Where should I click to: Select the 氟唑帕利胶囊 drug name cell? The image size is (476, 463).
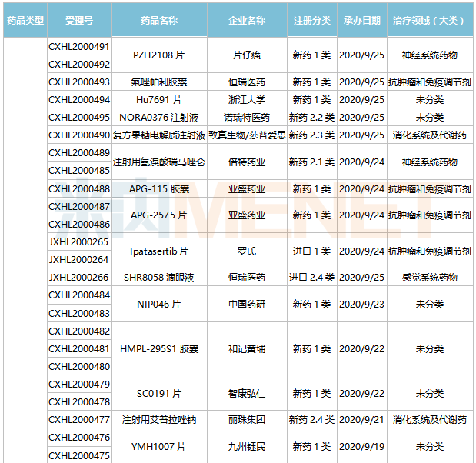tap(159, 82)
